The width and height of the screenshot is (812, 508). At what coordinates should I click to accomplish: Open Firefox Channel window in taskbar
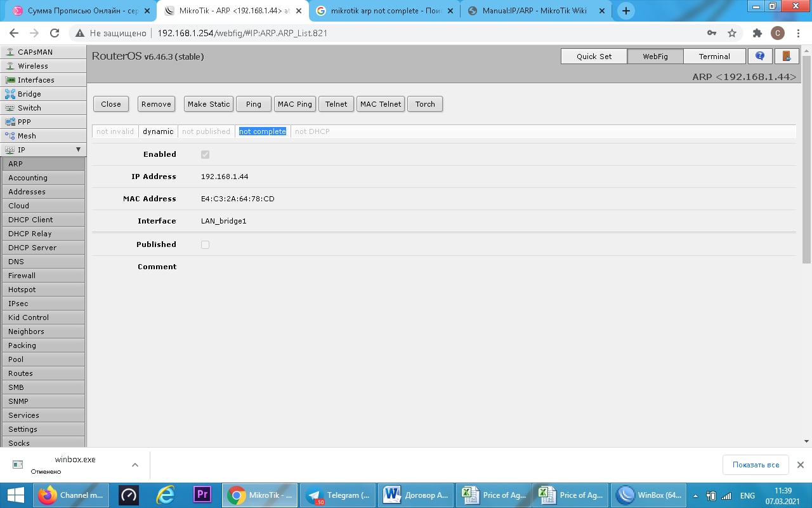point(72,495)
